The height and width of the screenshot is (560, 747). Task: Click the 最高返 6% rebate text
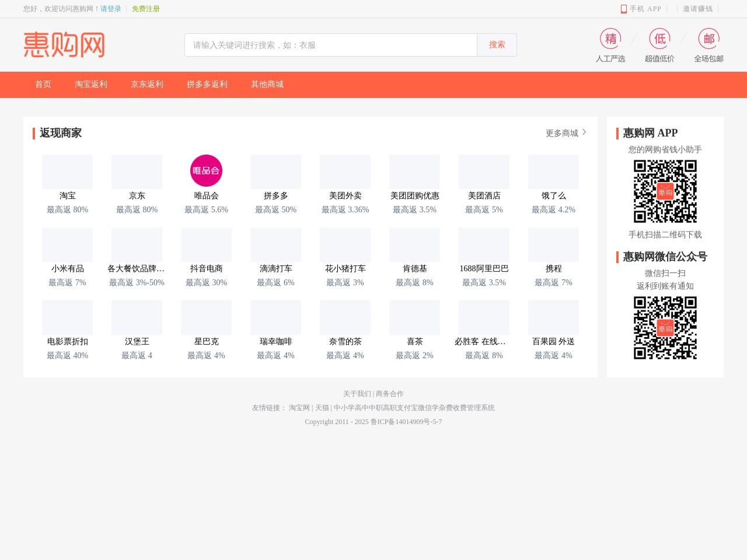tap(275, 282)
